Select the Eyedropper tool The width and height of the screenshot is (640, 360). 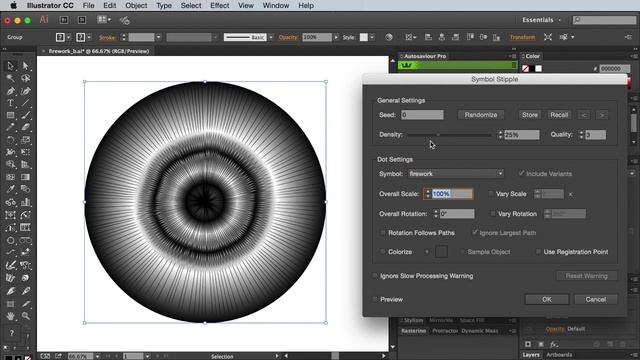point(11,189)
